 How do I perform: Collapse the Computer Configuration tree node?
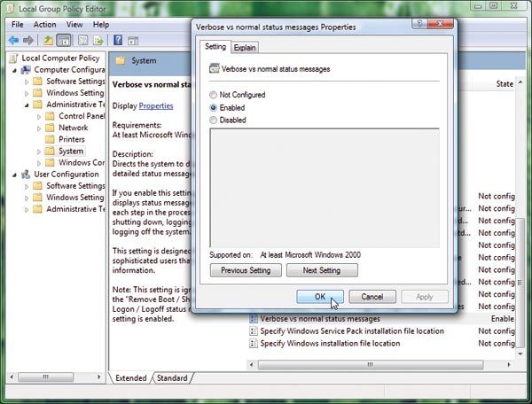15,70
